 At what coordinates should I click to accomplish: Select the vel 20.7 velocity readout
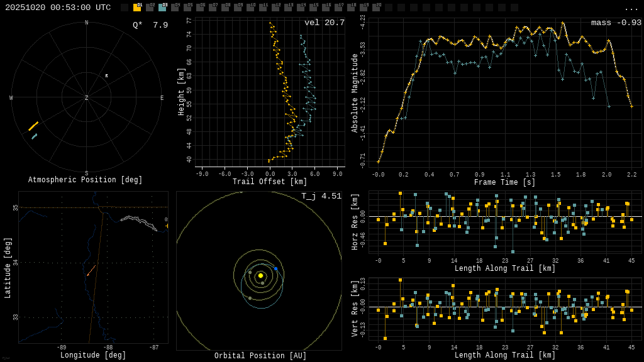(x=325, y=23)
